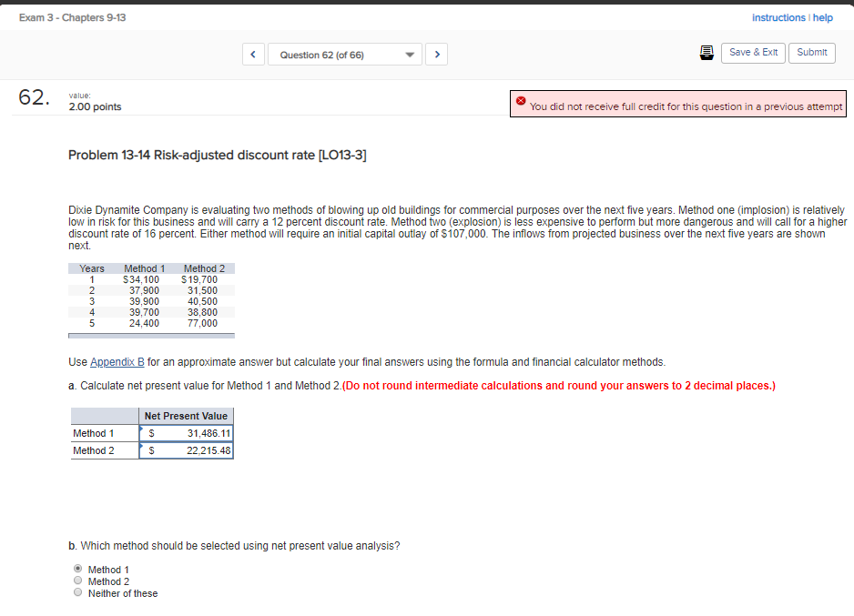Image resolution: width=854 pixels, height=616 pixels.
Task: Click the Submit button
Action: coord(811,53)
